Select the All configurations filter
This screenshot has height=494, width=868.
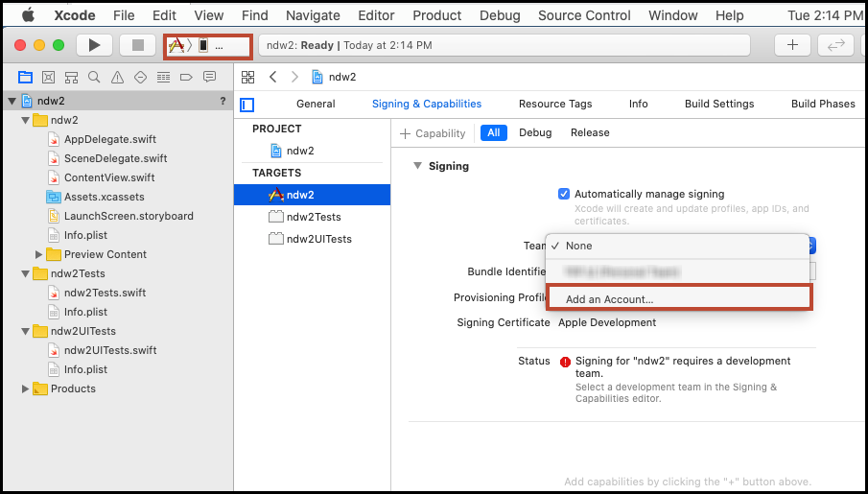pyautogui.click(x=494, y=133)
